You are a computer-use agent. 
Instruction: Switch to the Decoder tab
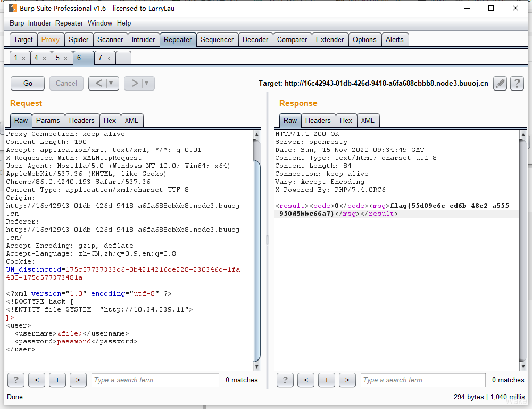(255, 40)
